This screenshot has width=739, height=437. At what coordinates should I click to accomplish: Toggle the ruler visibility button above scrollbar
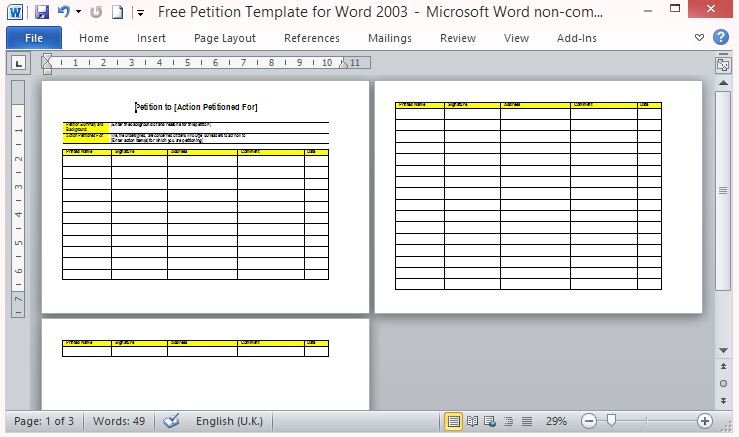pyautogui.click(x=723, y=64)
